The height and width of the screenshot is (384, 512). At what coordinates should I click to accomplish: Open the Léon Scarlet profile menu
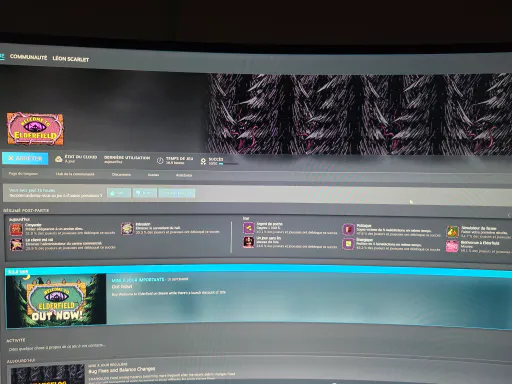(x=71, y=59)
